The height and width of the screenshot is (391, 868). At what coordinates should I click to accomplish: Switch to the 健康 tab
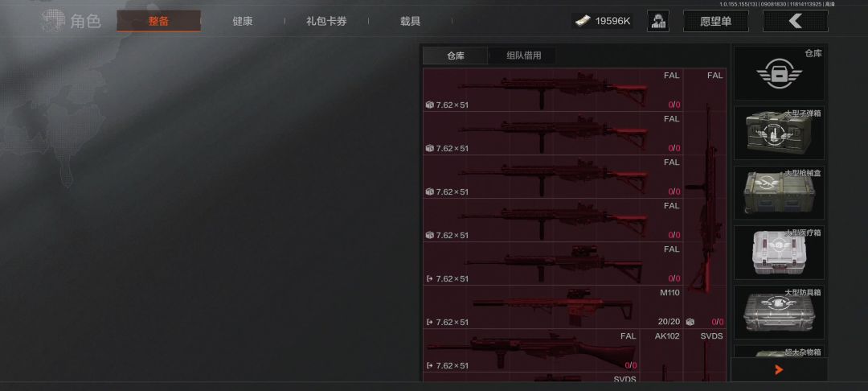point(243,22)
